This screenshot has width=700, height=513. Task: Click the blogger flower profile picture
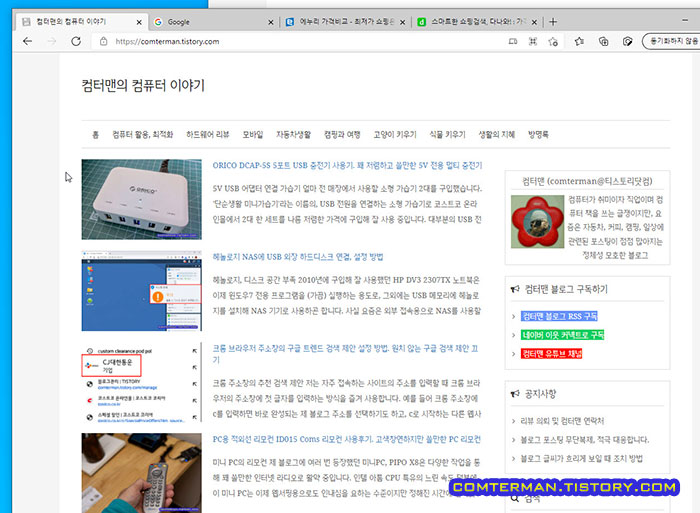coord(537,221)
